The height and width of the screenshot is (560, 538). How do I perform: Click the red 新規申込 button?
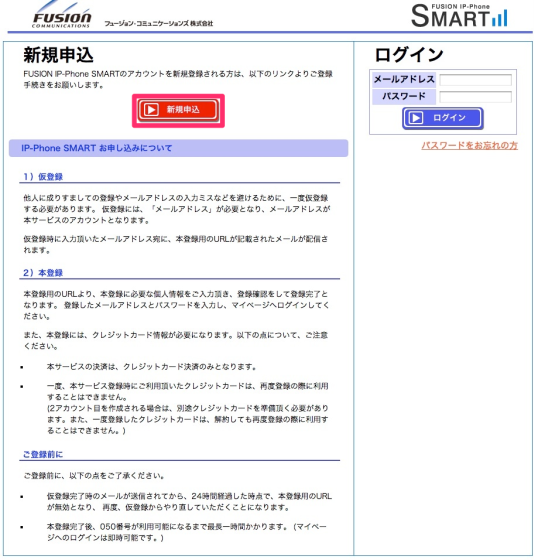178,110
